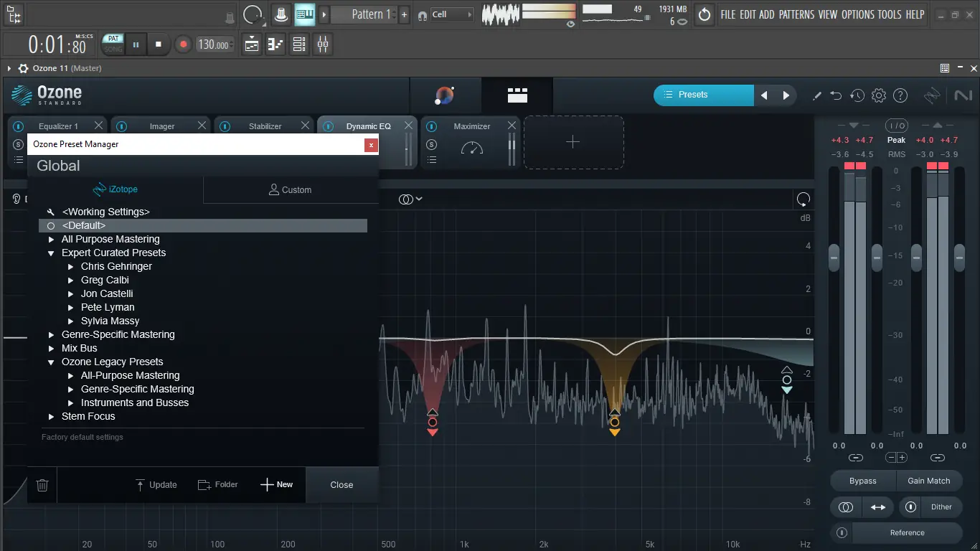Create a New preset
Screen dimensions: 980x551
click(276, 484)
